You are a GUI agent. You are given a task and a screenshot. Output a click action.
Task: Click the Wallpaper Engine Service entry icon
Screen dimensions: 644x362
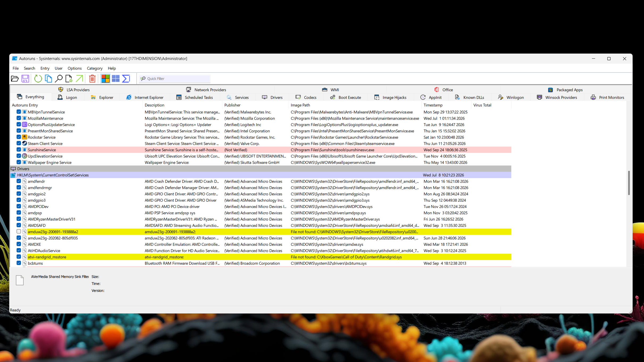point(24,162)
